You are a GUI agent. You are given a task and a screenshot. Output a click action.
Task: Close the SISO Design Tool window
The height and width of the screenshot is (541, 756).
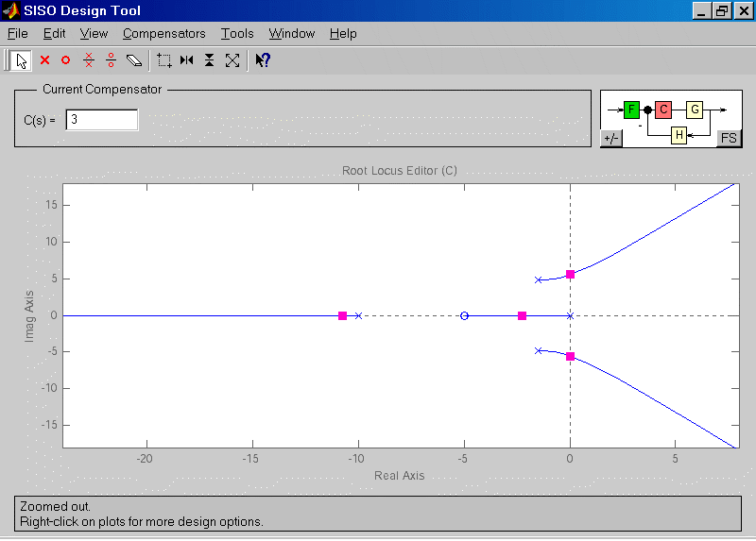coord(744,10)
